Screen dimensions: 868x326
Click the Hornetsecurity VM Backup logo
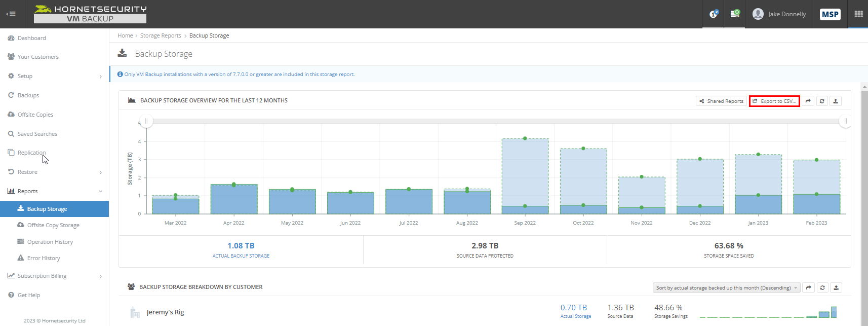90,14
